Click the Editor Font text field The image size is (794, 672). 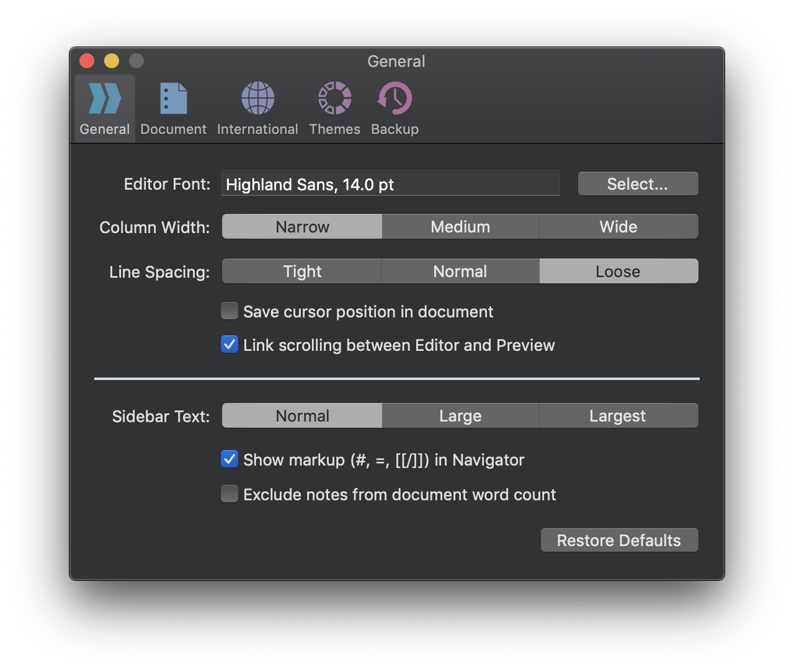[390, 184]
